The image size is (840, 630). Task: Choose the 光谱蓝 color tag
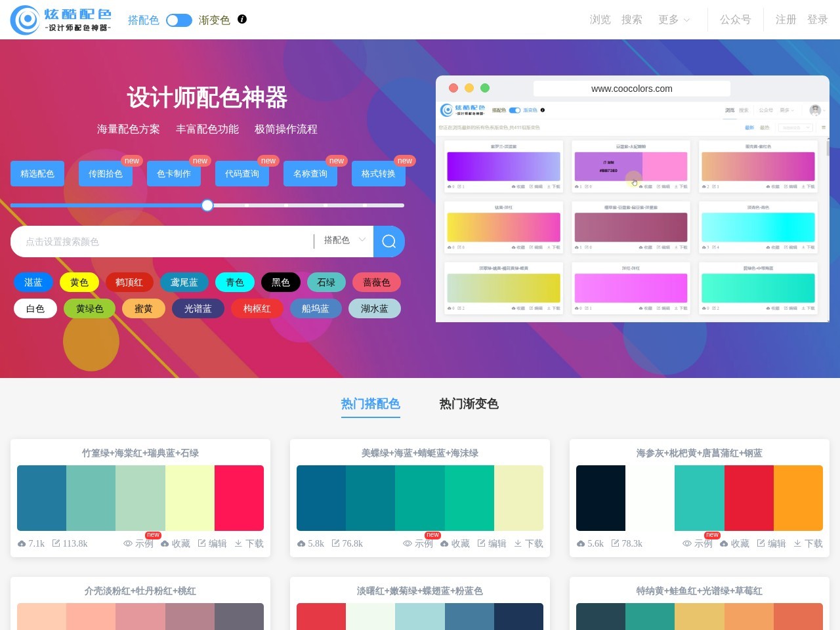click(198, 308)
